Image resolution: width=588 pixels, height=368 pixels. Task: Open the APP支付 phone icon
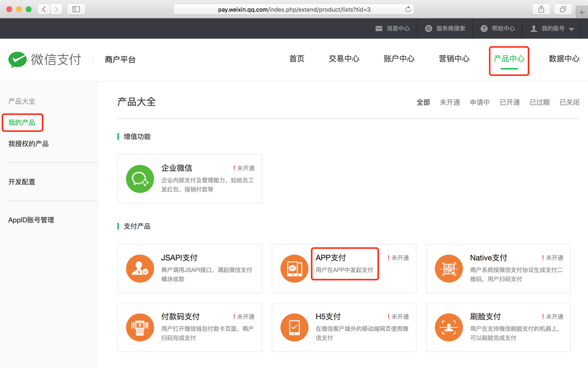pyautogui.click(x=294, y=268)
